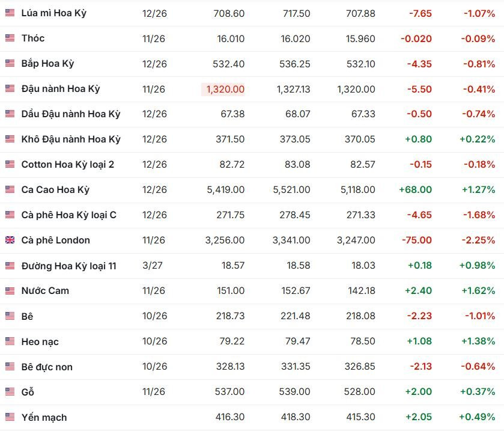Click Đường price 18.57
Image resolution: width=504 pixels, height=431 pixels.
click(233, 265)
